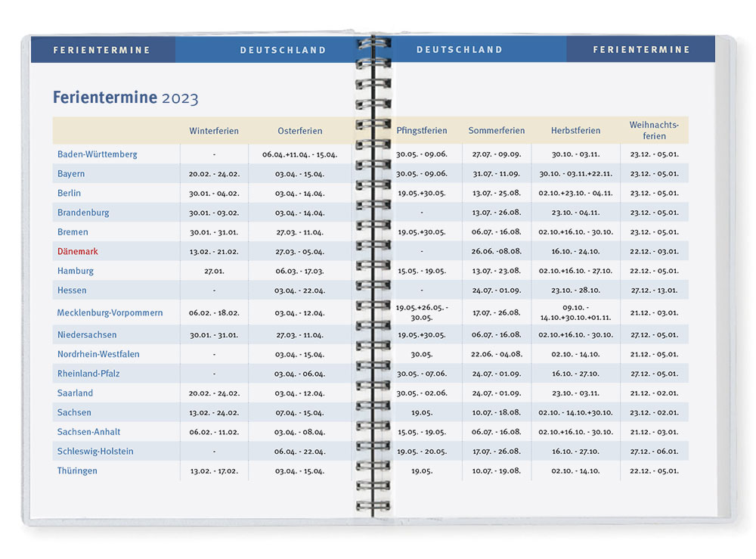Click Sachsen Herbstferien '02.10. - 14.10.+30.10.'
The height and width of the screenshot is (559, 756).
coord(575,412)
